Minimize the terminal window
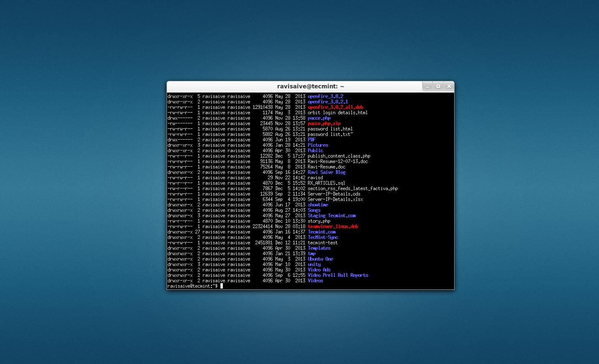Image resolution: width=599 pixels, height=364 pixels. click(427, 86)
